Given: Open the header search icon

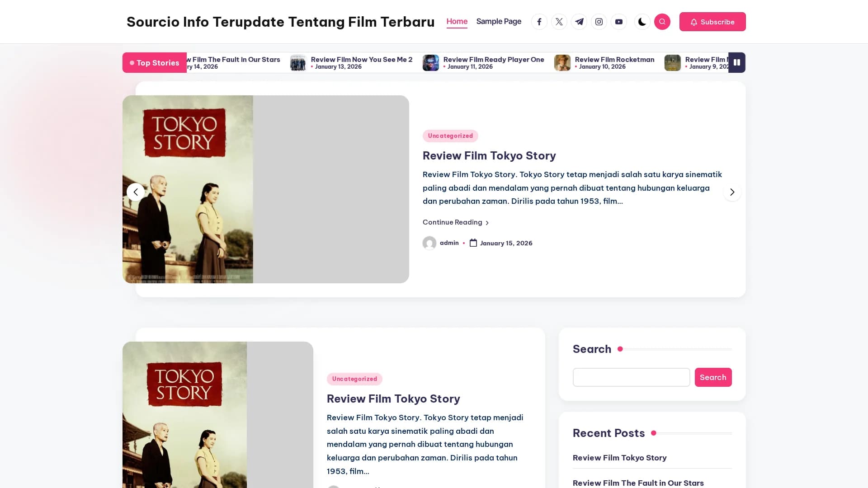Looking at the screenshot, I should pyautogui.click(x=662, y=22).
